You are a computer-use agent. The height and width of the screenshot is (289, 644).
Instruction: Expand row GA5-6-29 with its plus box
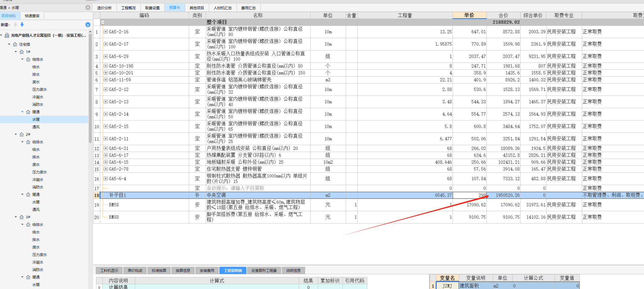[106, 56]
